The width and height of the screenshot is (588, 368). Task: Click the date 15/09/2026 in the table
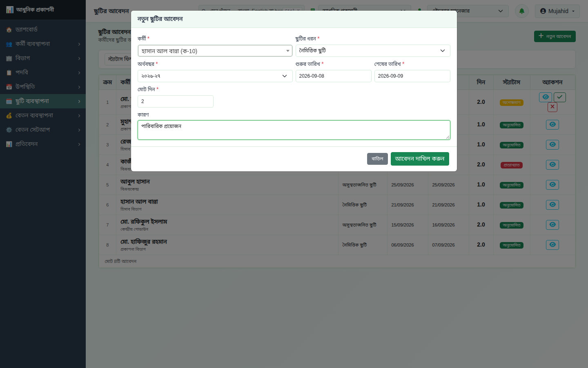[403, 225]
